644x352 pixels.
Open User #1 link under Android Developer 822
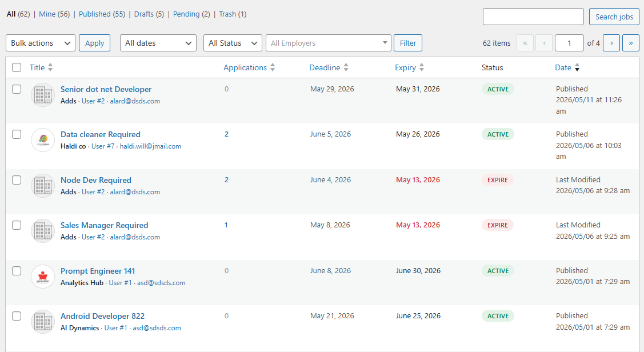(116, 328)
